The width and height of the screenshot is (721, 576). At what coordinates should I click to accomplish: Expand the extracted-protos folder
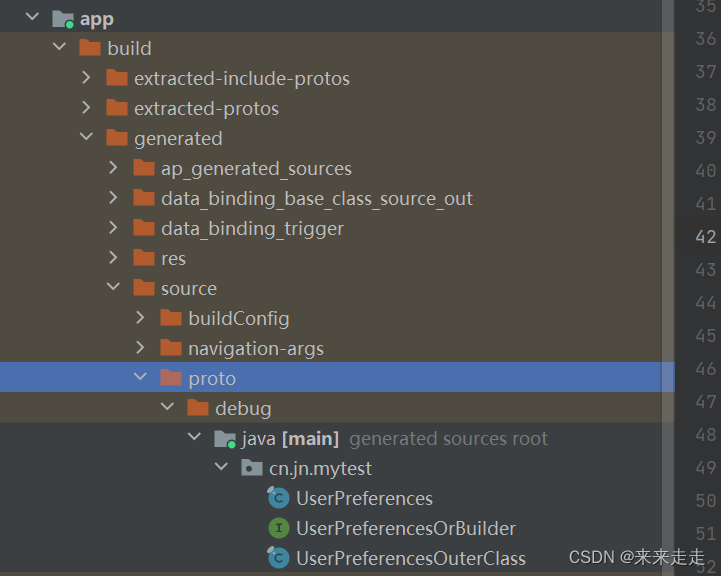86,107
